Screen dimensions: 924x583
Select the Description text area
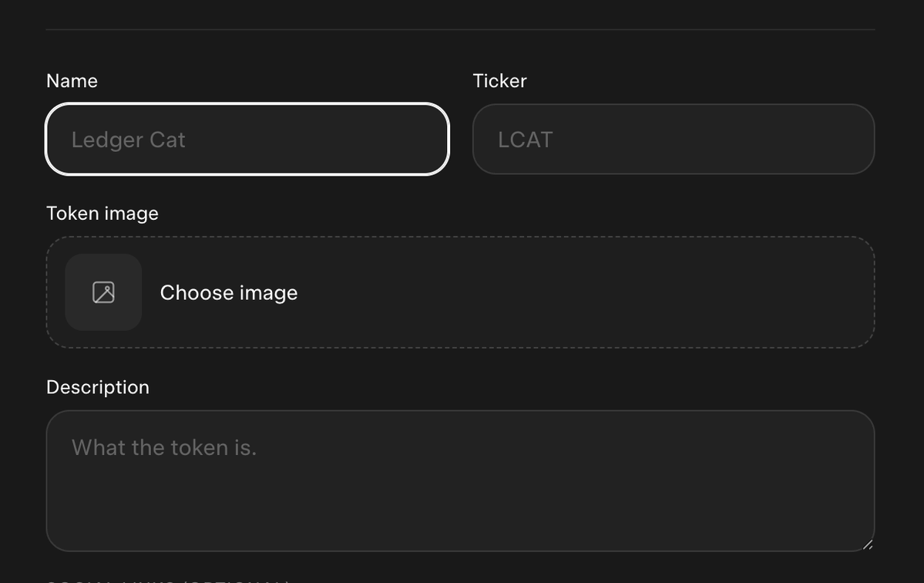tap(460, 481)
